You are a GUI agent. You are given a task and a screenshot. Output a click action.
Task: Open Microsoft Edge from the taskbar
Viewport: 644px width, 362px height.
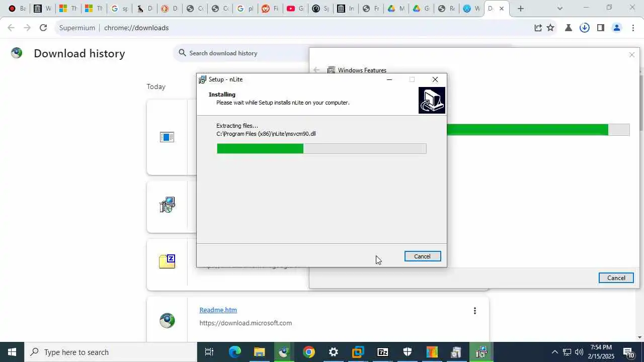(x=235, y=352)
